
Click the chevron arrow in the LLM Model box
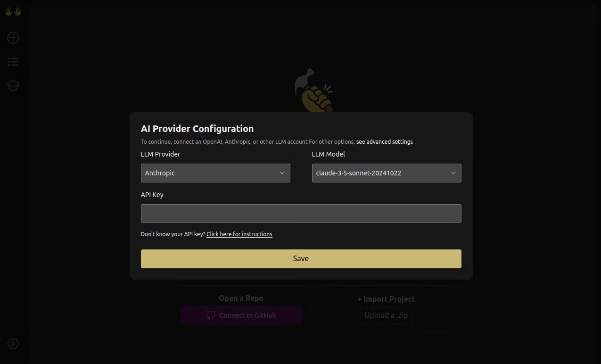453,173
